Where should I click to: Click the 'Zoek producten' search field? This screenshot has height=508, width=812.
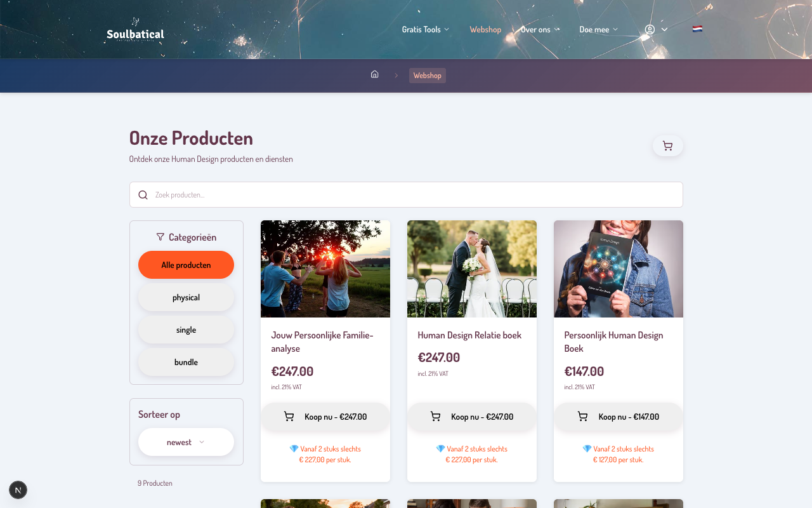point(412,195)
